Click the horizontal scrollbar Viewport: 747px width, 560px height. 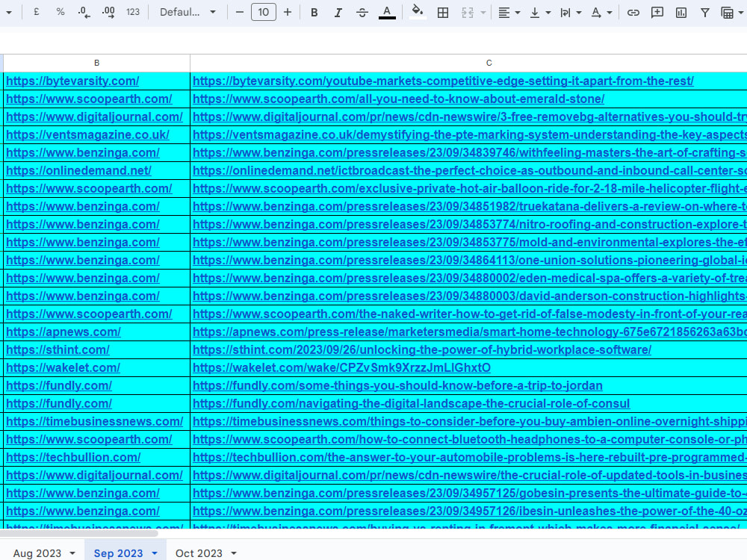tap(78, 533)
